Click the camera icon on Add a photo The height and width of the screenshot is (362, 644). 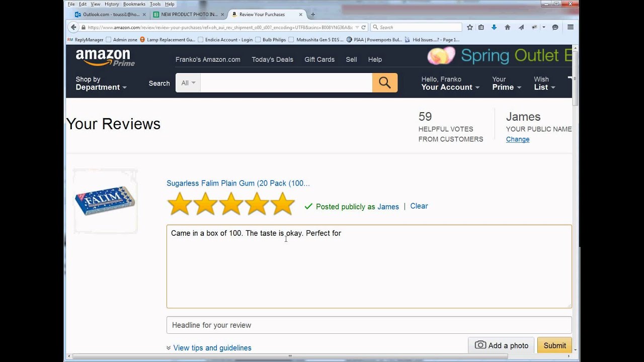coord(480,345)
